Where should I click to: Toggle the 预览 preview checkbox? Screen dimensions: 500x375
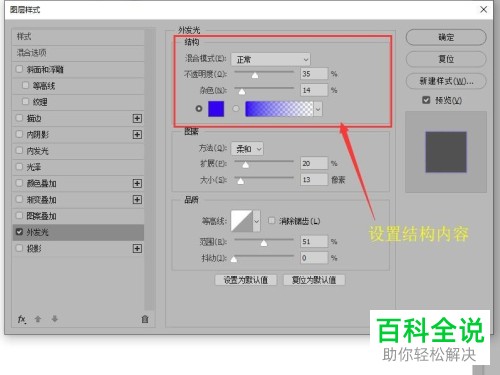[x=426, y=100]
